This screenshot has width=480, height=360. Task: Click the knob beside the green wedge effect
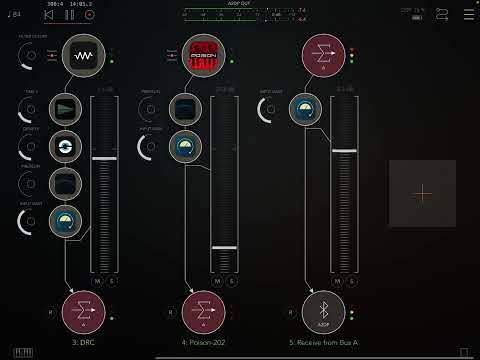[x=30, y=109]
